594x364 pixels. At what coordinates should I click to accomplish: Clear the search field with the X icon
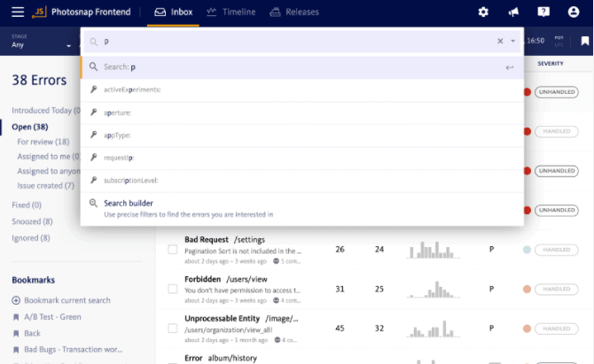point(500,41)
